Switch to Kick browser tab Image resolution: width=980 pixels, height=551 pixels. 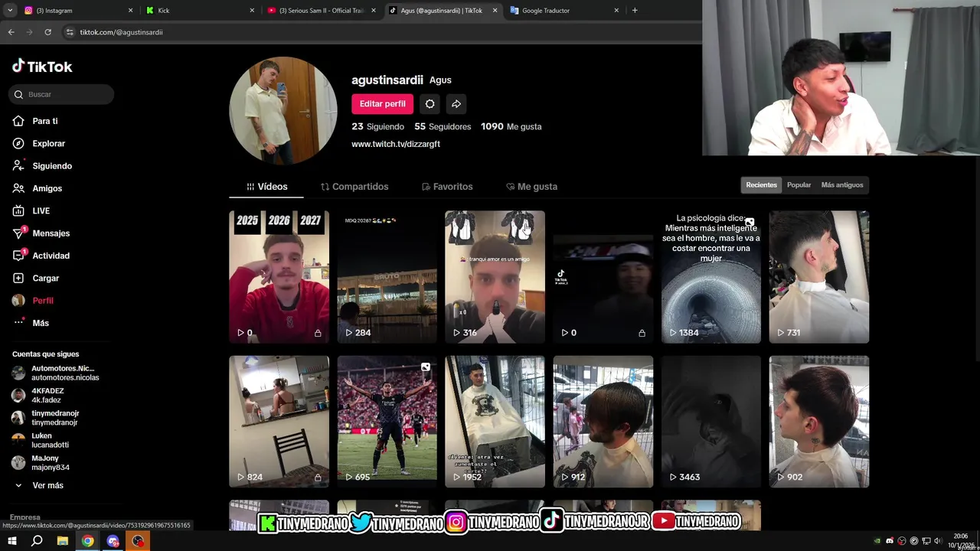[199, 11]
